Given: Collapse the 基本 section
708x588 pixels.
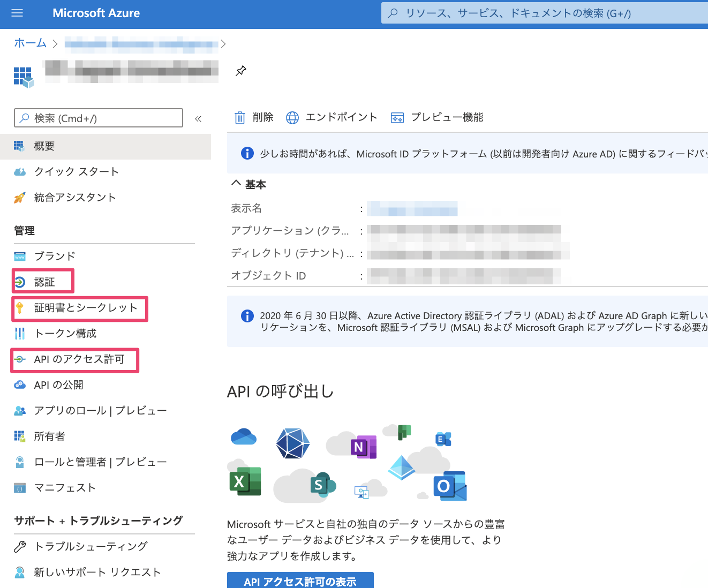Looking at the screenshot, I should tap(236, 184).
